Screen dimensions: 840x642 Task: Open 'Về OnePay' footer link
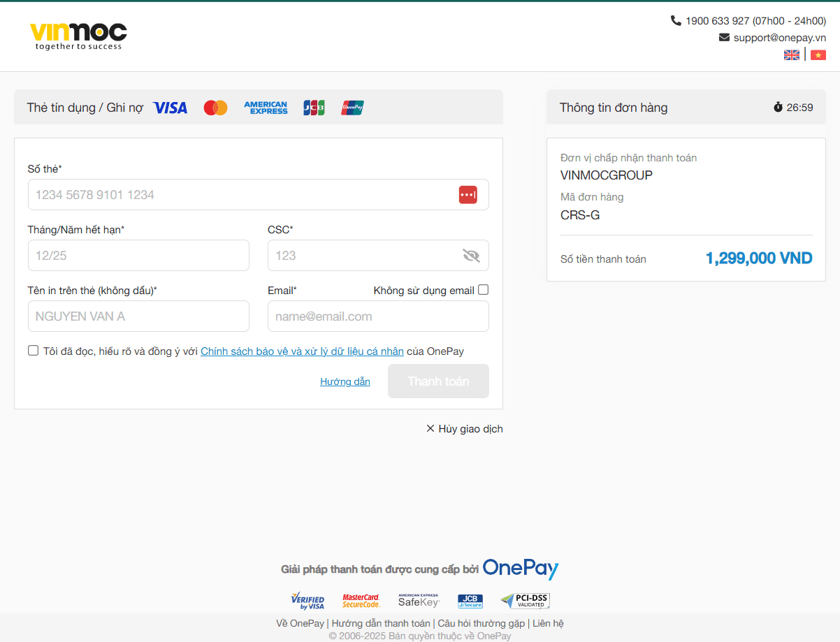coord(300,623)
